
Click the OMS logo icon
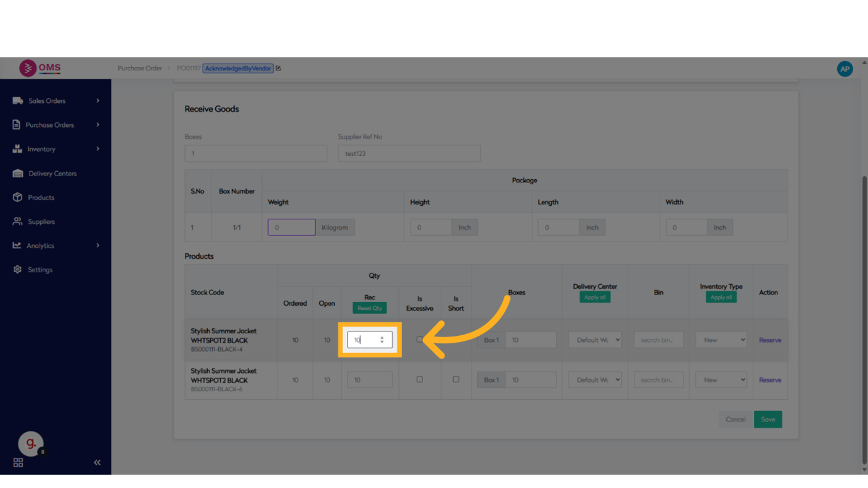point(28,68)
